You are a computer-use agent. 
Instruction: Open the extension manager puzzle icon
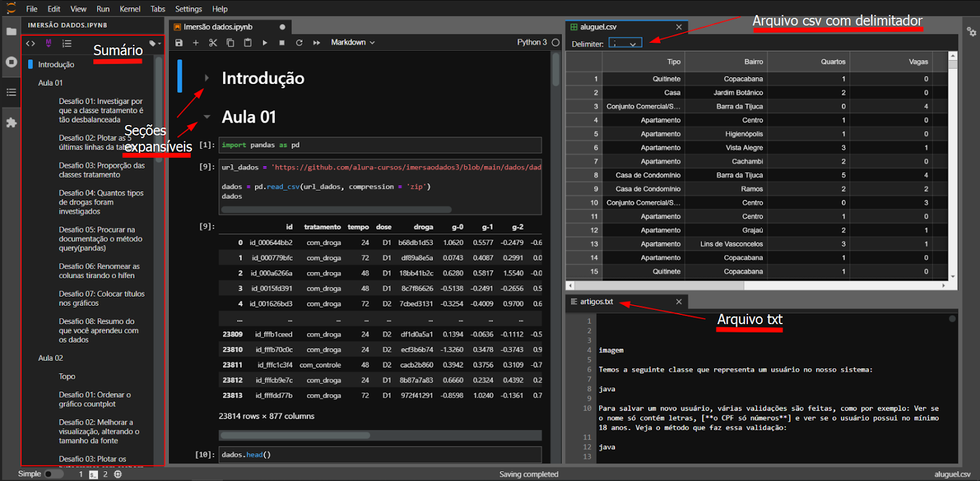tap(11, 123)
